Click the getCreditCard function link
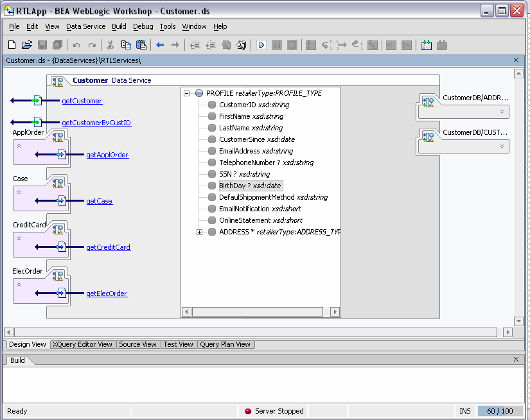Viewport: 530px width, 420px height. coord(108,247)
